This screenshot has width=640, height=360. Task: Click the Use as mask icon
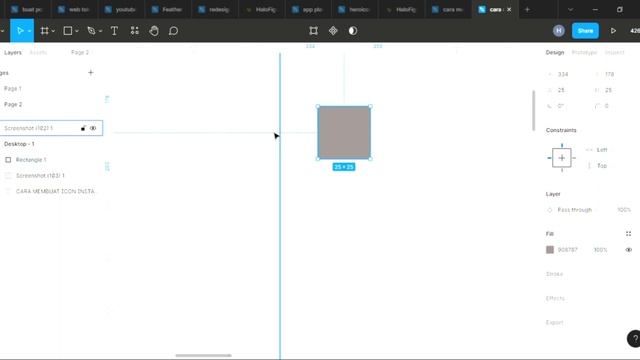pos(353,31)
